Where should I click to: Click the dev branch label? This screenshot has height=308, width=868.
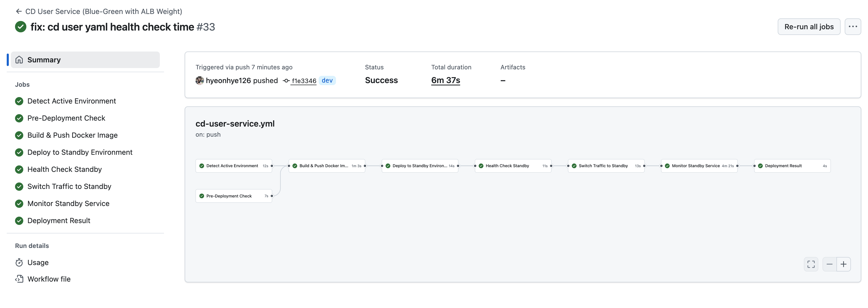click(327, 80)
